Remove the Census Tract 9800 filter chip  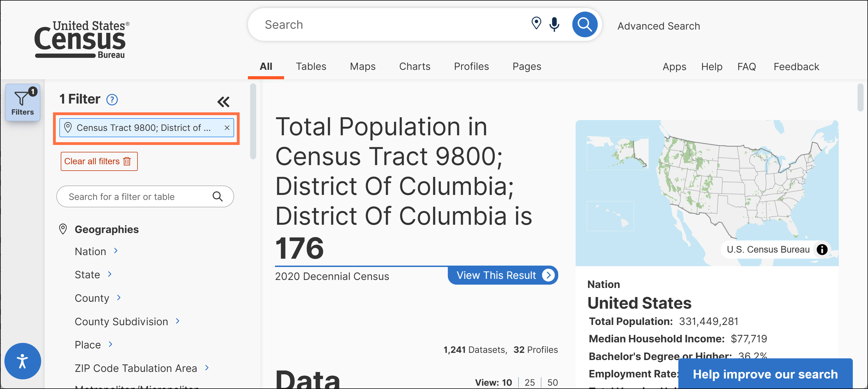(227, 128)
